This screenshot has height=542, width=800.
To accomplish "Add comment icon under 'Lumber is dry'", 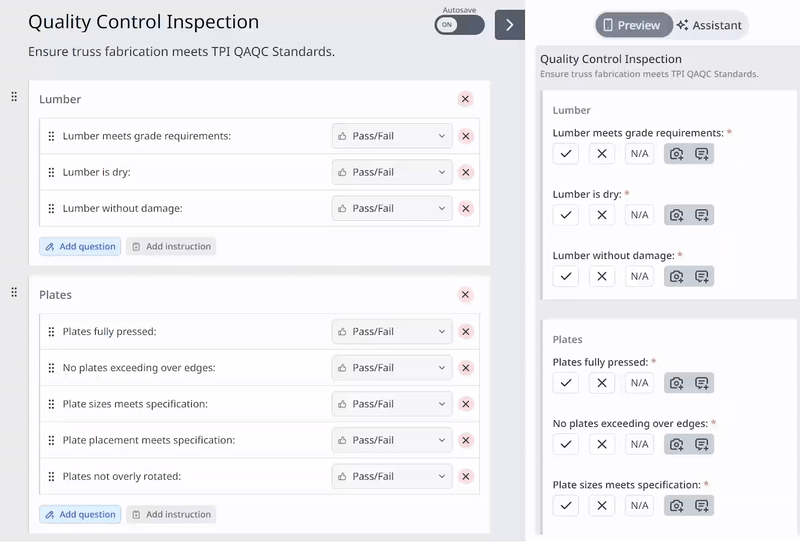I will (x=702, y=215).
